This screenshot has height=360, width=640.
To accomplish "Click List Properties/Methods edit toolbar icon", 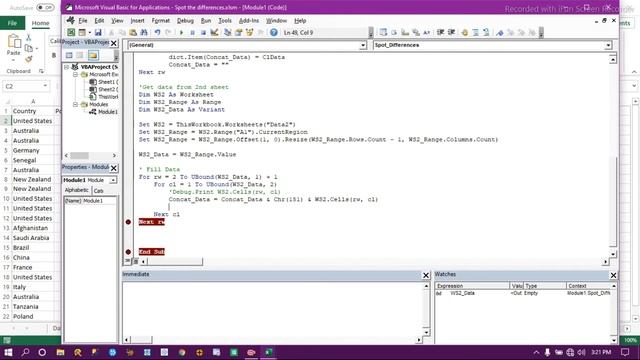I will pyautogui.click(x=383, y=32).
